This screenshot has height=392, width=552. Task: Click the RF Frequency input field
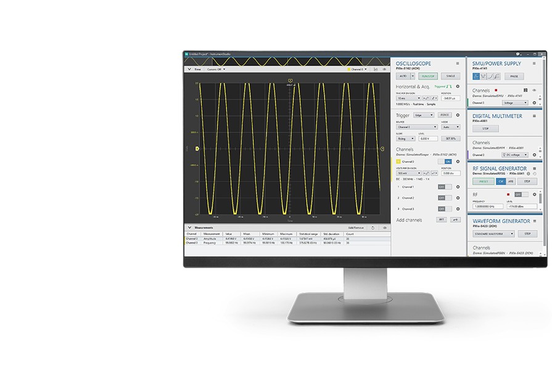tap(487, 206)
